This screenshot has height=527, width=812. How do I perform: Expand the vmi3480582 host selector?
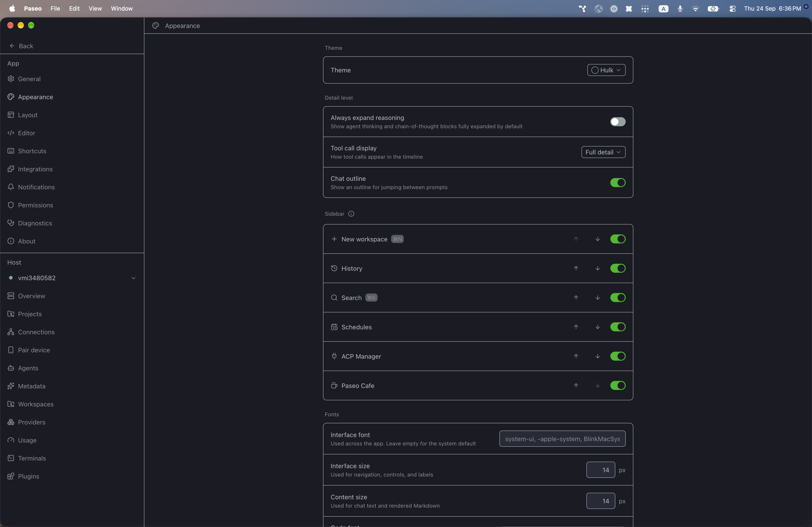point(72,278)
